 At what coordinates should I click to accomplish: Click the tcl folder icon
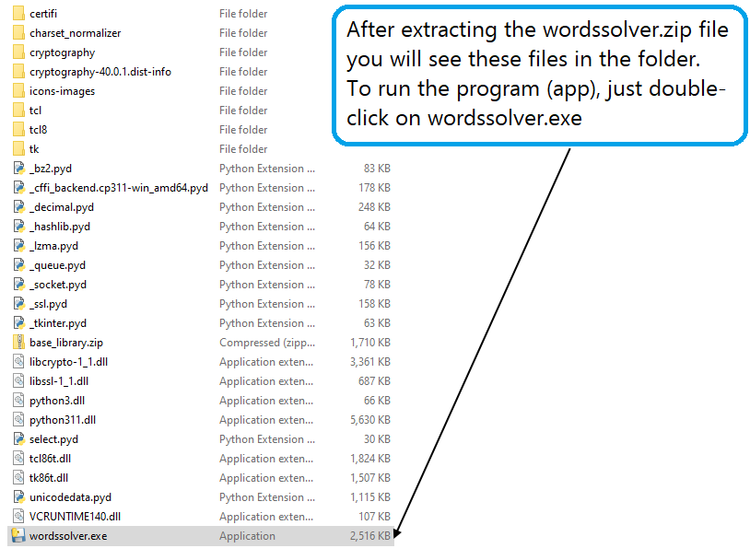[18, 110]
